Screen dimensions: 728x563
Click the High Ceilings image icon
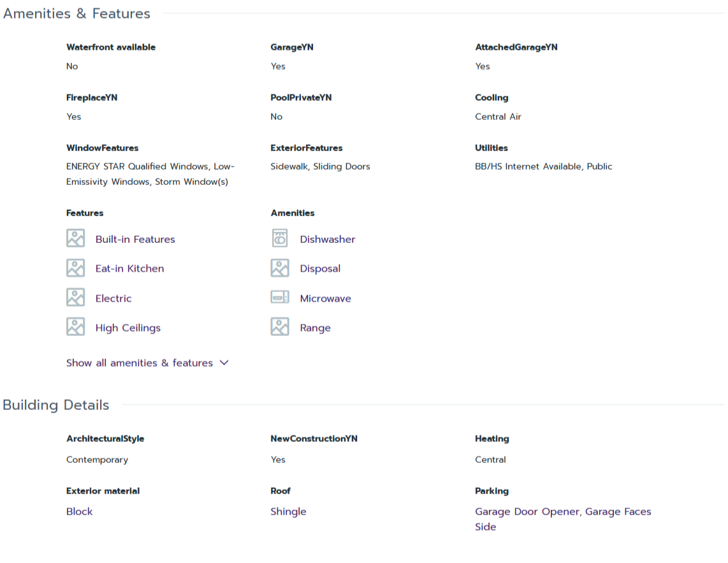(x=75, y=327)
